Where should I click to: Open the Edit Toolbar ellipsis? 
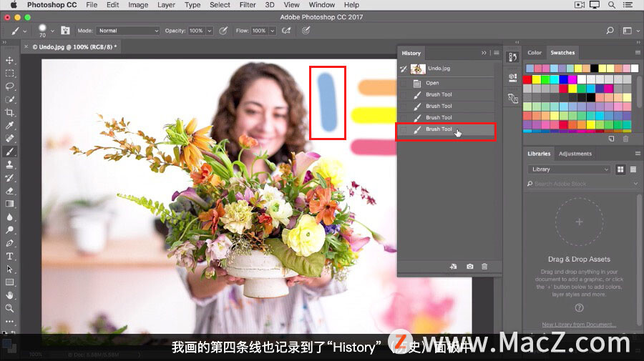point(9,322)
